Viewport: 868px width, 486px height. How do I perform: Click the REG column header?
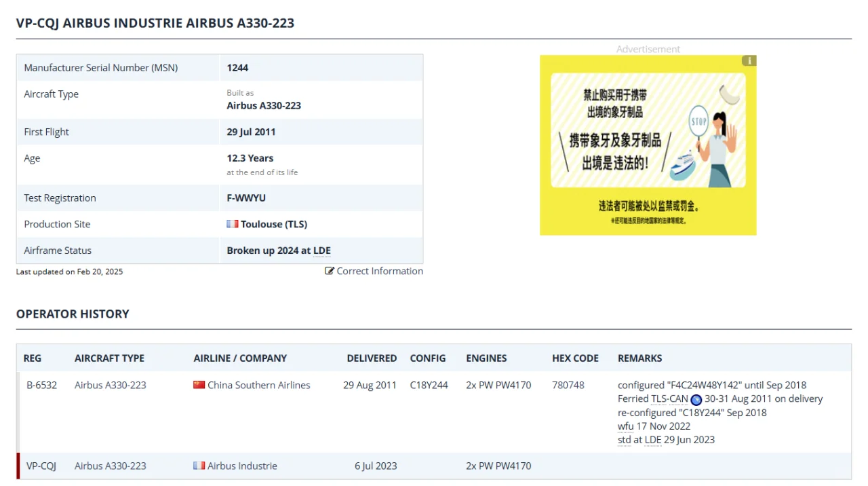click(33, 358)
